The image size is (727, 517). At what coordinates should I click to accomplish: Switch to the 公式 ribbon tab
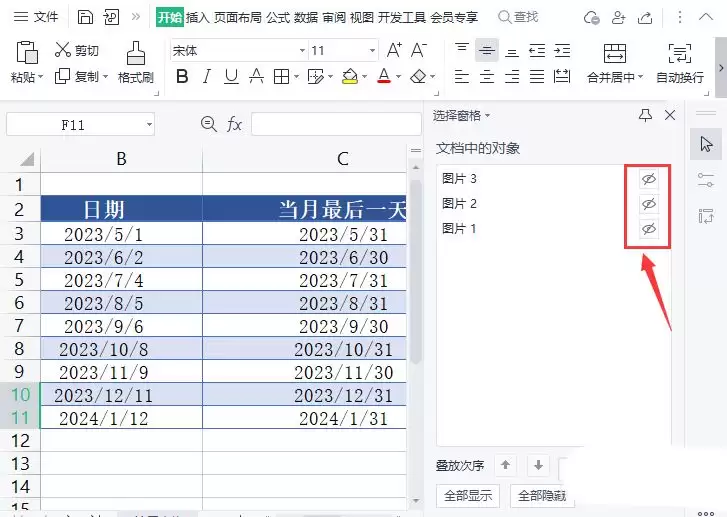(278, 18)
